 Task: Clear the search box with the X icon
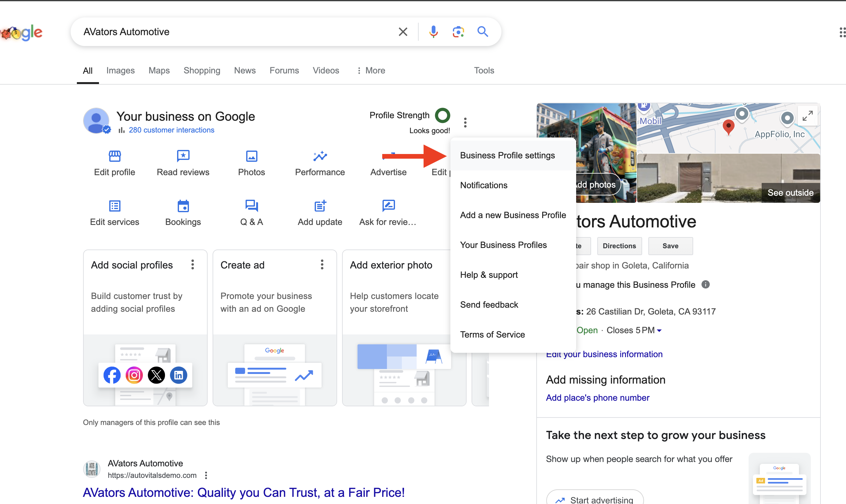403,32
